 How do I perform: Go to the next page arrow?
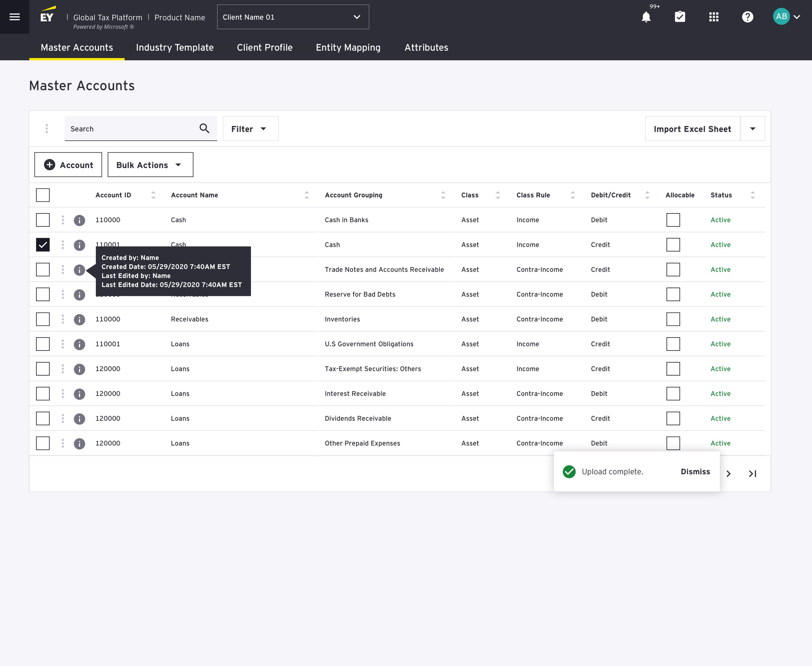(x=729, y=474)
